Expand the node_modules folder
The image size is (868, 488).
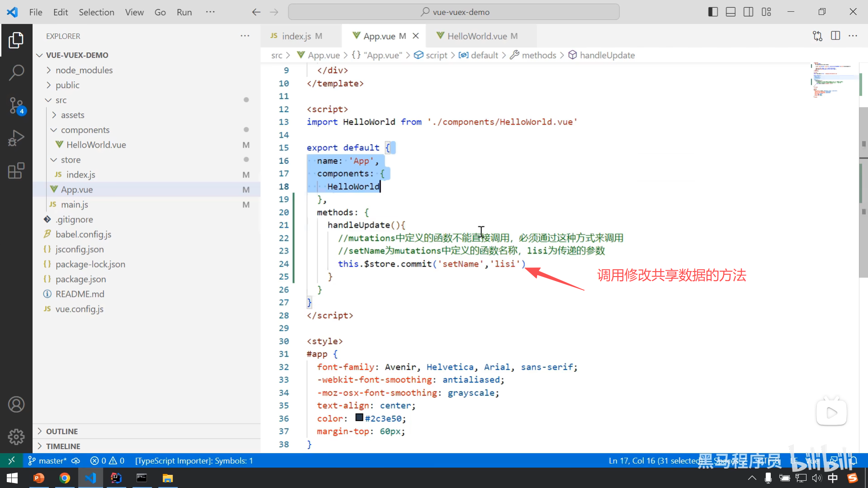coord(84,70)
